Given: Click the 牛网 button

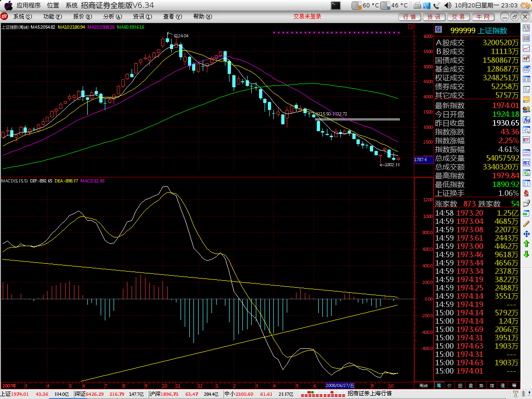Looking at the screenshot, I should (483, 17).
